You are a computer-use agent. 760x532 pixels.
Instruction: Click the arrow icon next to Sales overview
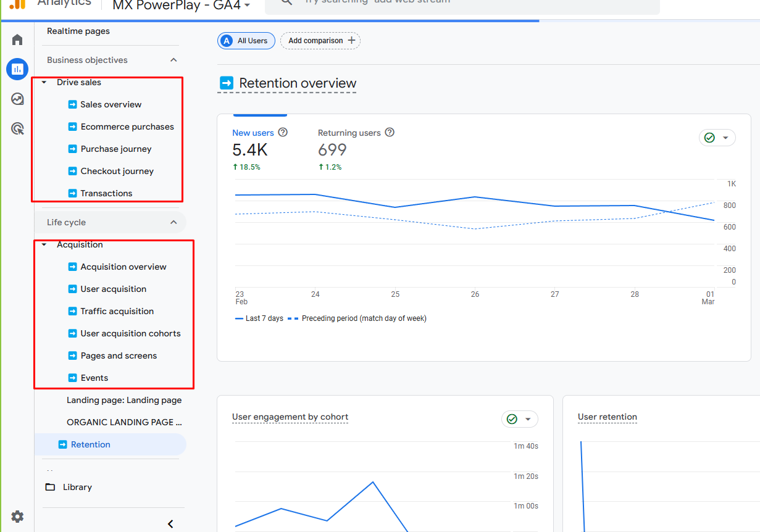coord(72,104)
